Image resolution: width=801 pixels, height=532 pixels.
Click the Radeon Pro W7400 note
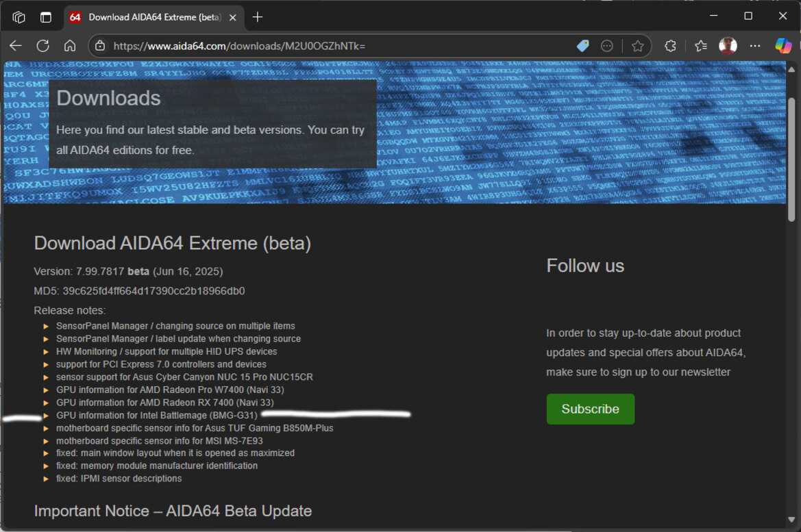coord(170,390)
